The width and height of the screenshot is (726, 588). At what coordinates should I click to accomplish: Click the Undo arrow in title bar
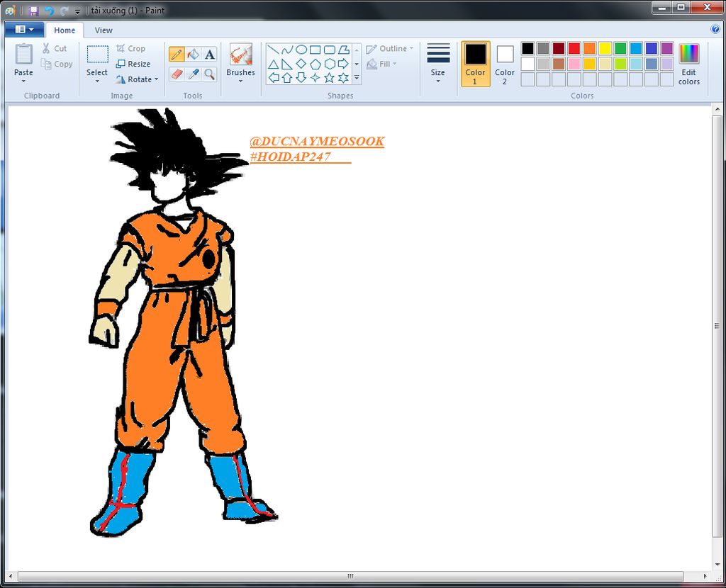click(x=49, y=11)
